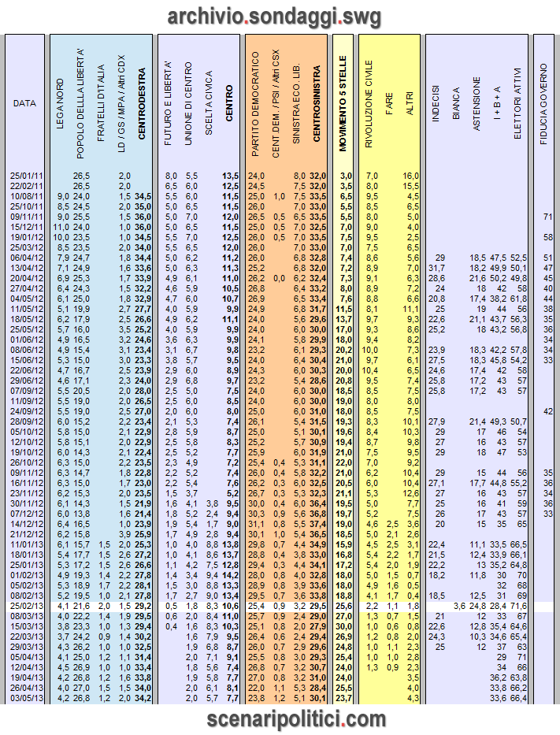Image resolution: width=560 pixels, height=735 pixels.
Task: Select the MOVIMENTO 5 STELLE column header
Action: tap(343, 104)
